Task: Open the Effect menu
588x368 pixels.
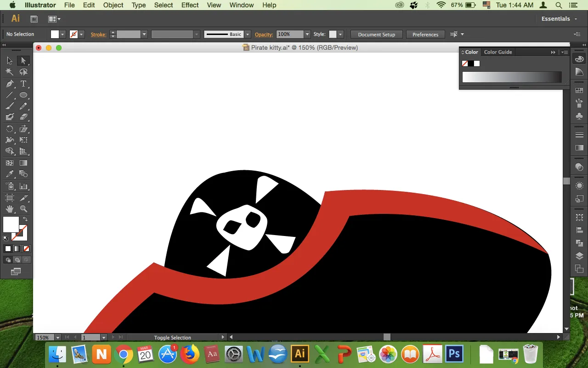Action: 190,5
